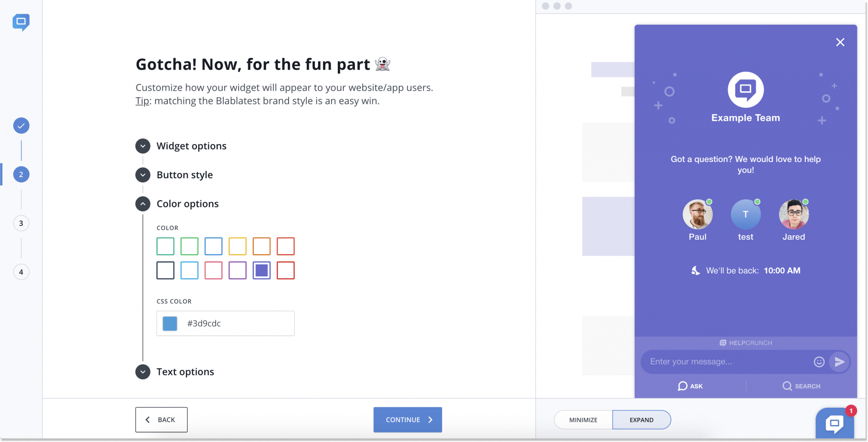Expand the Widget options section
The height and width of the screenshot is (442, 868).
143,146
